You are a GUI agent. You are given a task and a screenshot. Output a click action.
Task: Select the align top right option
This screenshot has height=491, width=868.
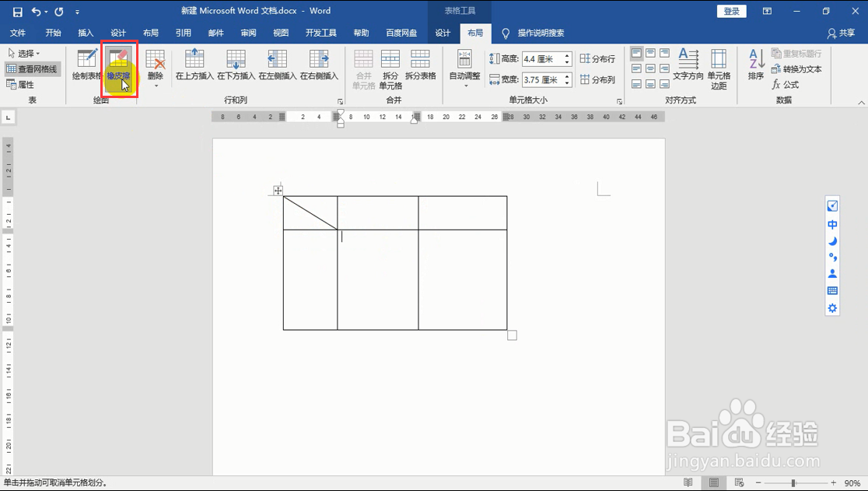[x=664, y=53]
